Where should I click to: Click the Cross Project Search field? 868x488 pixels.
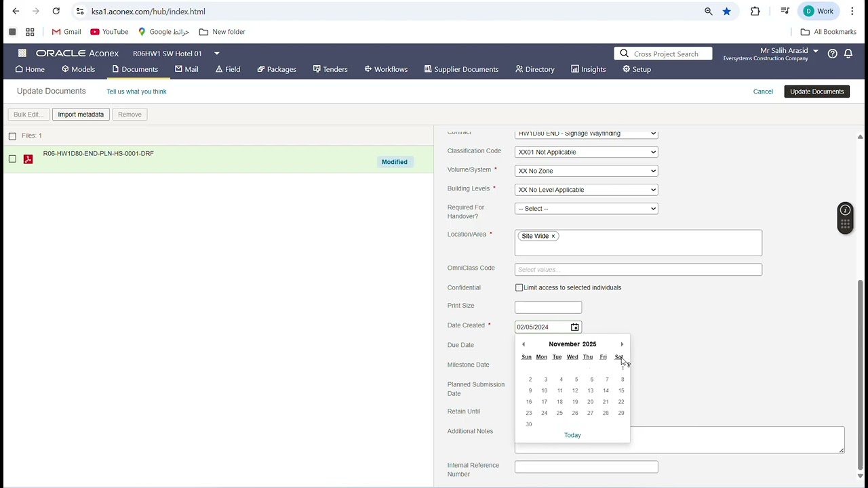[x=663, y=54]
